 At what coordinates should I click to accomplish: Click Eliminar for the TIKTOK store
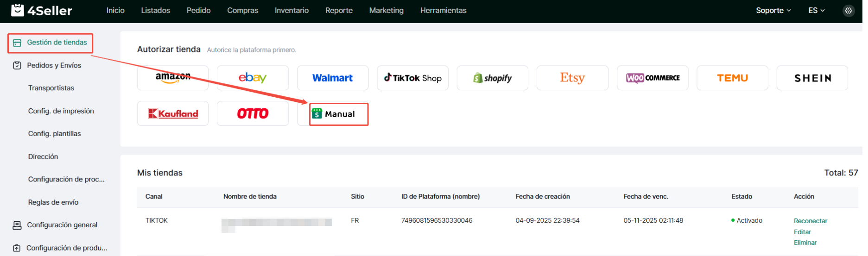tap(805, 243)
